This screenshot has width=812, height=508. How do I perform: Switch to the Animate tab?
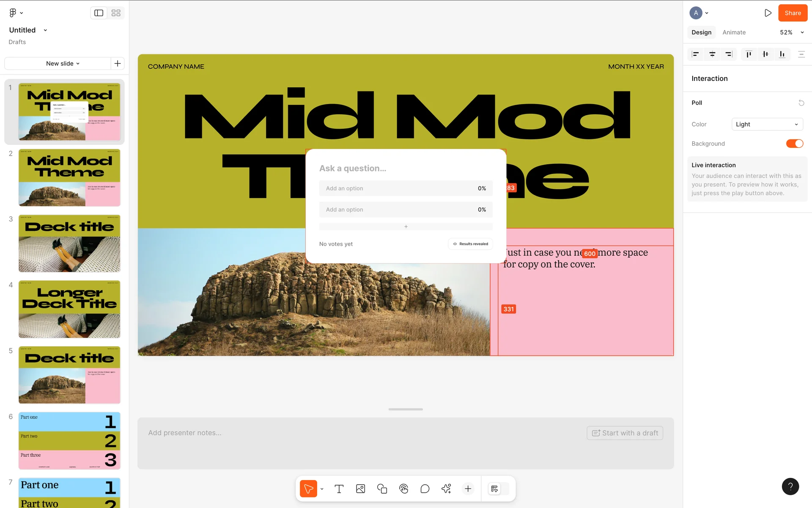click(x=734, y=33)
